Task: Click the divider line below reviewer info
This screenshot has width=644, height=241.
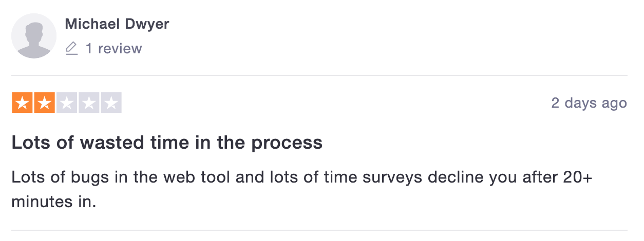Action: coord(319,75)
